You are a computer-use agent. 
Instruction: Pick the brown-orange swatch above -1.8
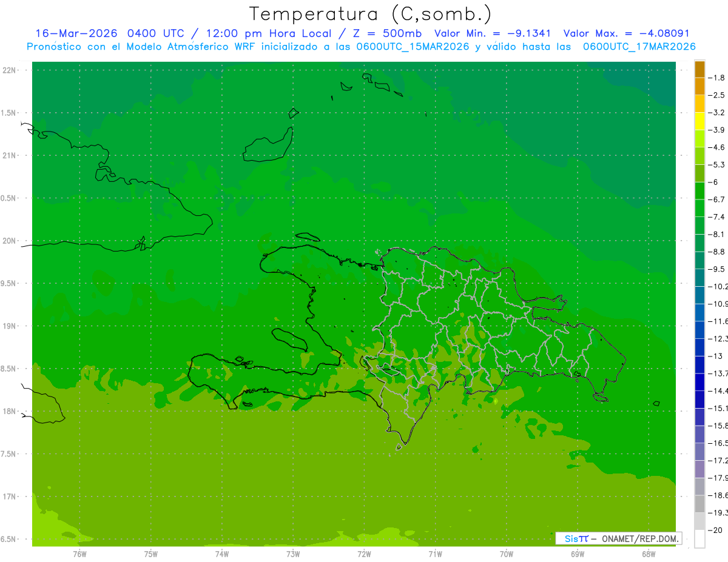pyautogui.click(x=699, y=70)
